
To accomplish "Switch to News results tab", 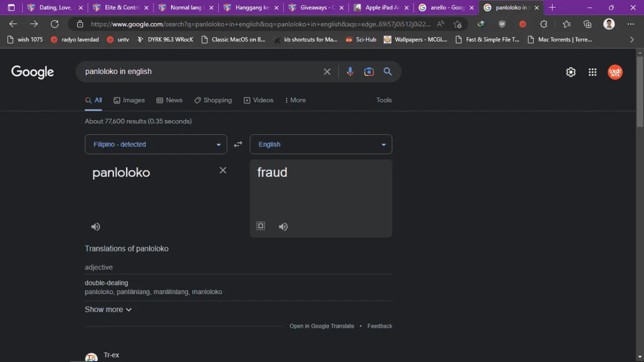I will point(170,100).
